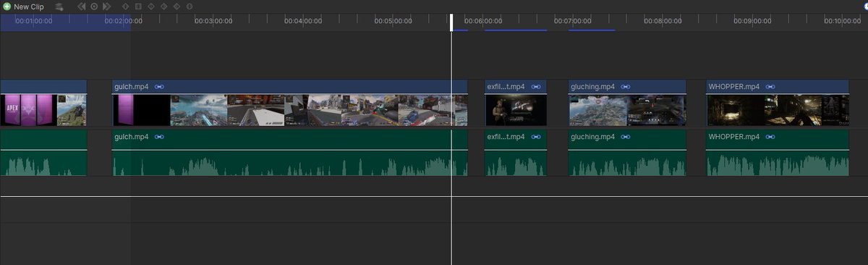
Task: Click the volume line of gulch.mp4 audio
Action: point(290,150)
